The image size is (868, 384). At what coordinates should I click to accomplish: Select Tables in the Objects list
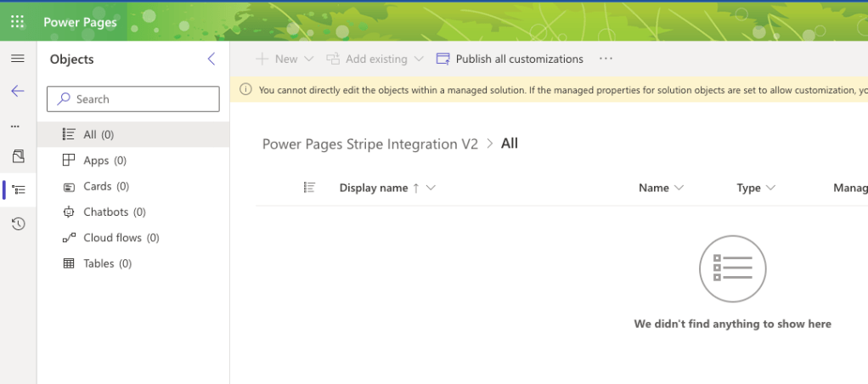pyautogui.click(x=107, y=263)
